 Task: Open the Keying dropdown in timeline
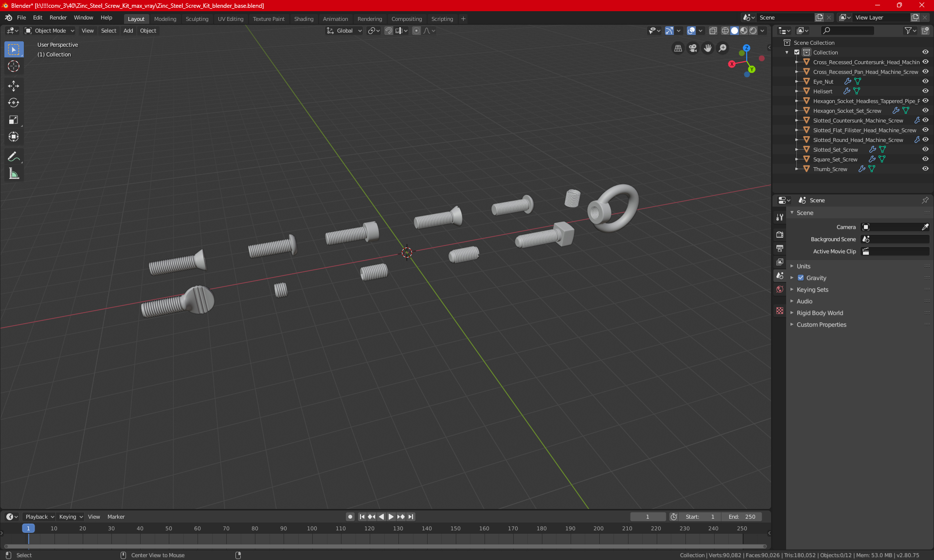(71, 517)
